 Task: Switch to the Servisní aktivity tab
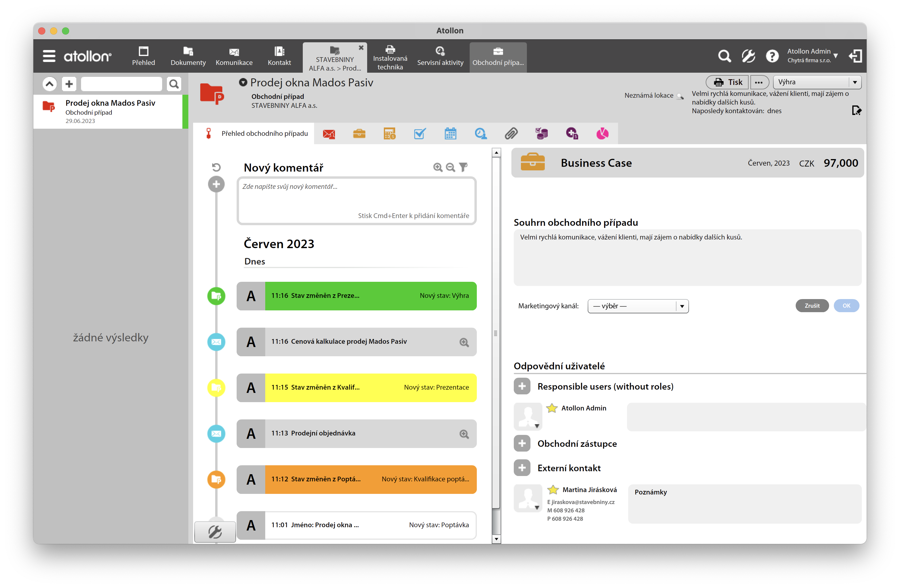440,56
